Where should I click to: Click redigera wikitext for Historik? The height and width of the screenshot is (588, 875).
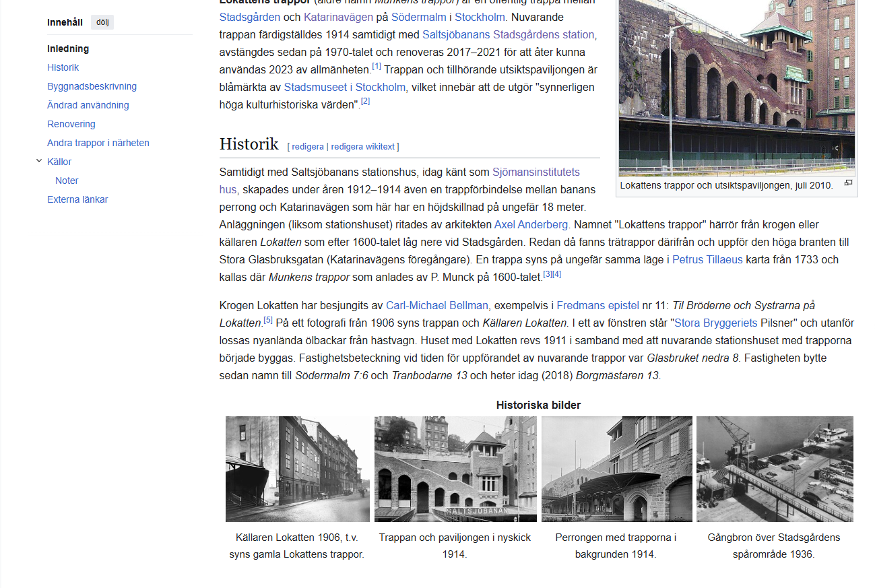pyautogui.click(x=363, y=146)
